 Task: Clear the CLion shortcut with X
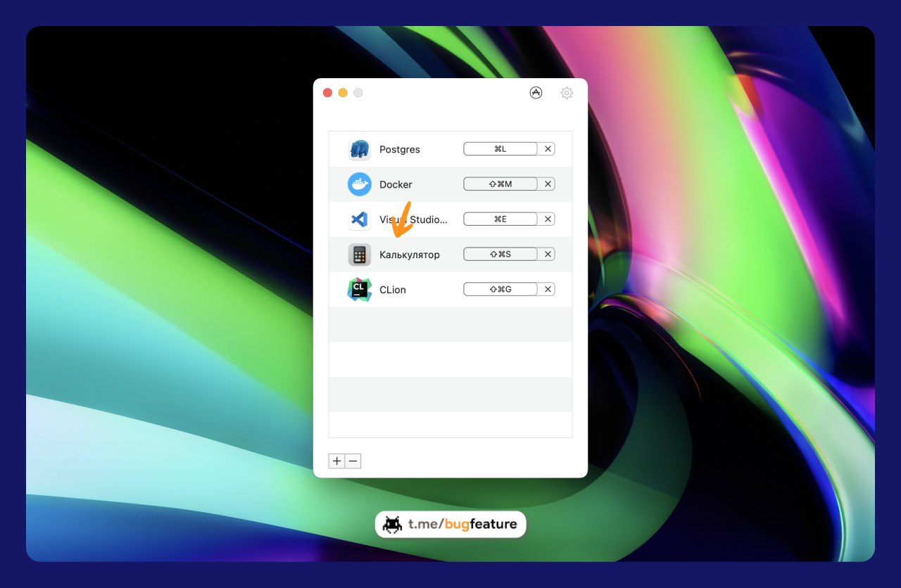click(548, 290)
